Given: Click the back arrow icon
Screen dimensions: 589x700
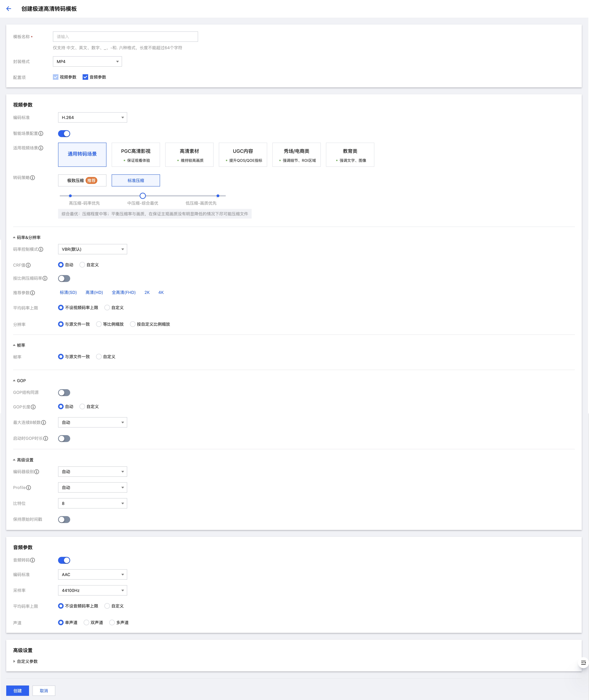Looking at the screenshot, I should (9, 9).
